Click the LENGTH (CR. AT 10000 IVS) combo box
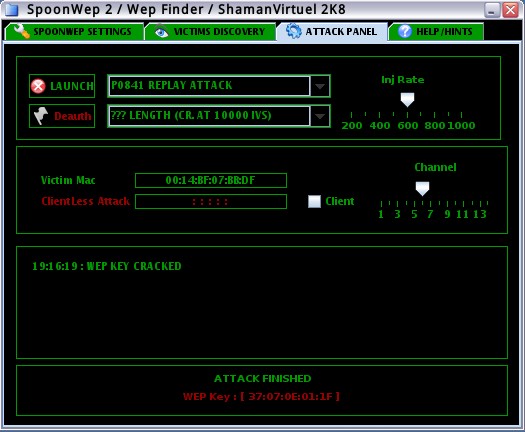 [219, 116]
